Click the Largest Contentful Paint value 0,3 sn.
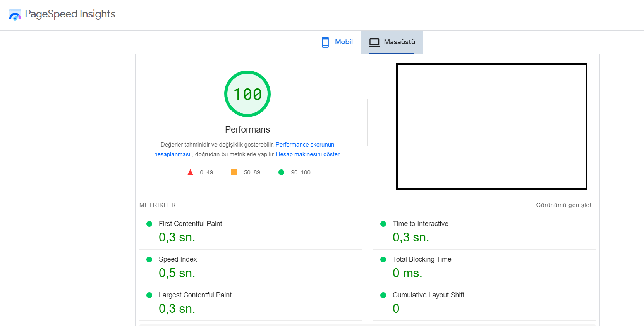This screenshot has width=644, height=326. click(x=177, y=309)
